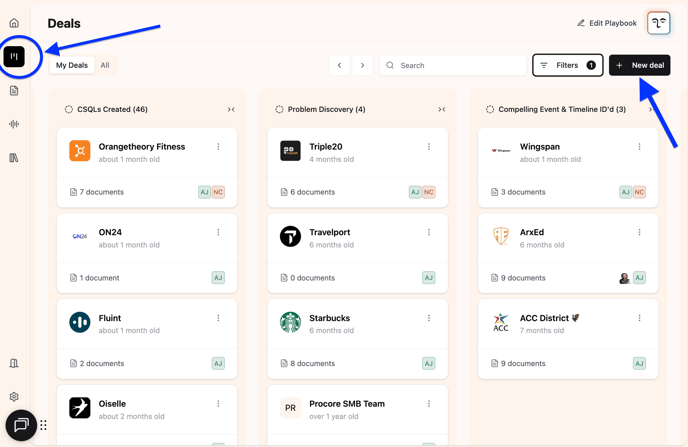
Task: Open the audio waveform icon in sidebar
Action: tap(14, 124)
